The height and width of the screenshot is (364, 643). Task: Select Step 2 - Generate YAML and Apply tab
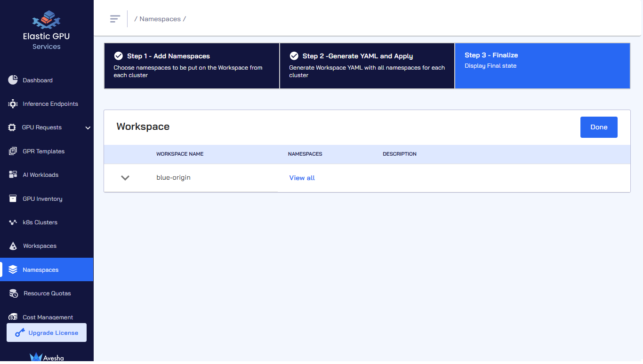point(367,66)
